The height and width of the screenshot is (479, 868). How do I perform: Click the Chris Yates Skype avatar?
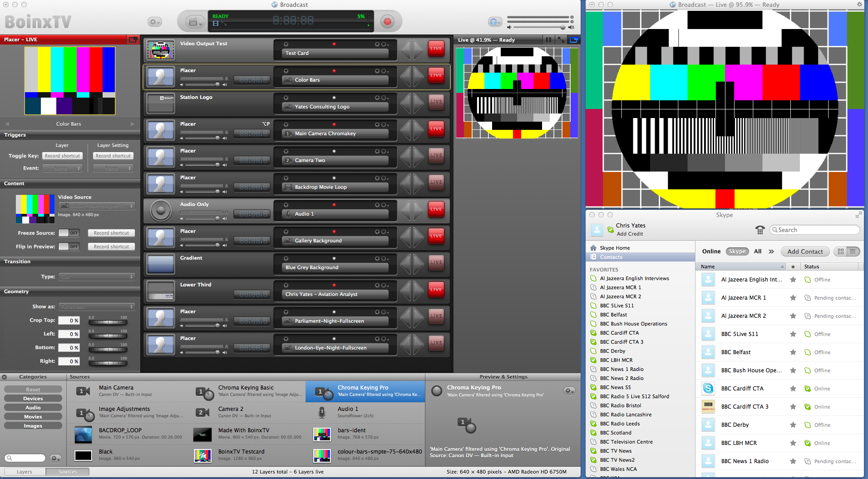tap(597, 230)
